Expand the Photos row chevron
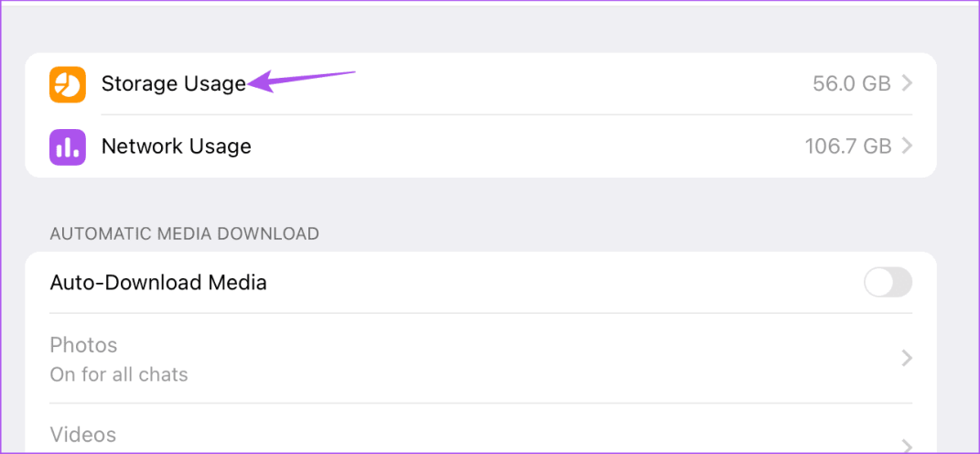980x454 pixels. 907,358
